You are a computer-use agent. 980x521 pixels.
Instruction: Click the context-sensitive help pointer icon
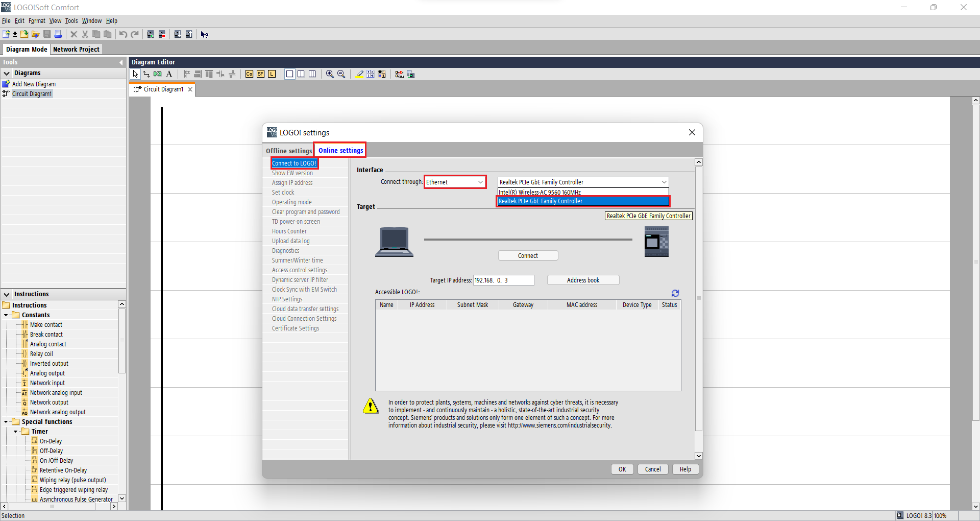(x=204, y=34)
